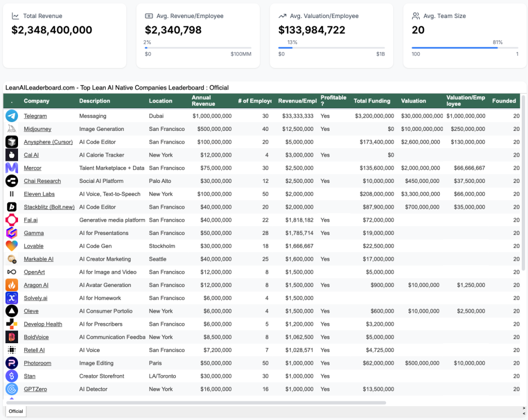Open the Photoroom company link
Viewport: 528px width, 420px height.
[37, 363]
